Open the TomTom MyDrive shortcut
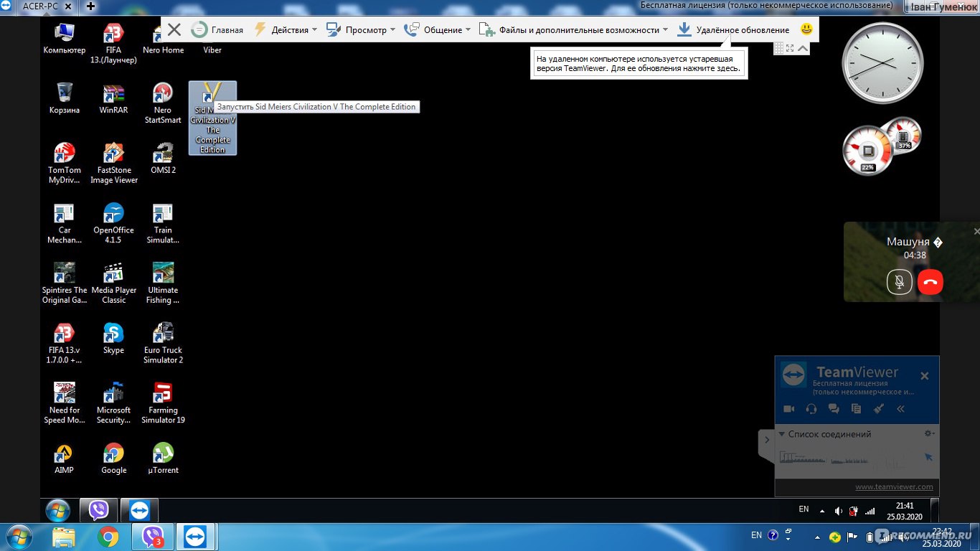 click(x=64, y=164)
